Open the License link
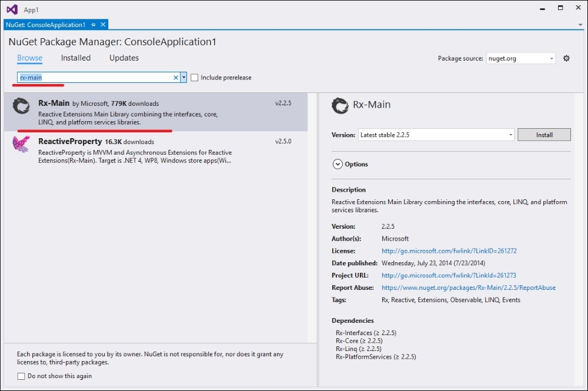This screenshot has height=391, width=588. point(449,251)
